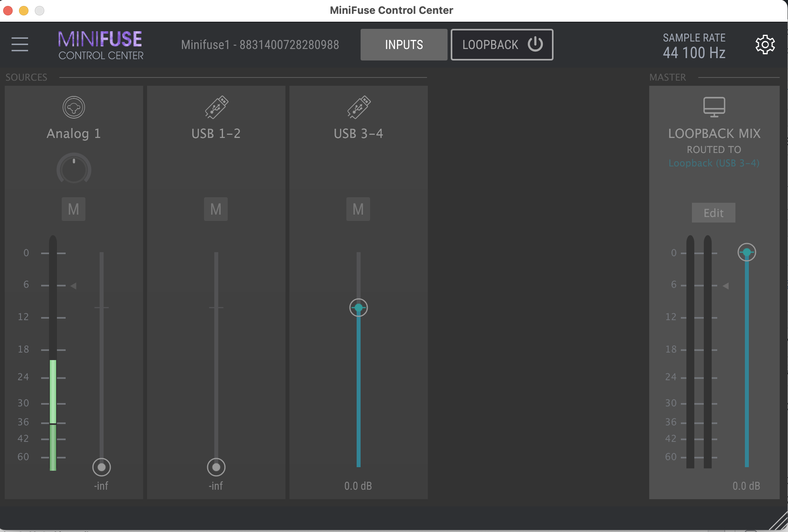Viewport: 788px width, 532px height.
Task: Click the window resize grip corner
Action: point(779,521)
